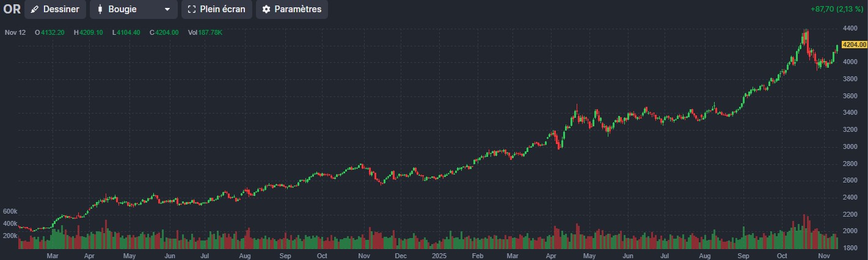Select the 2025 marker on time axis
The height and width of the screenshot is (260, 868).
tap(440, 257)
